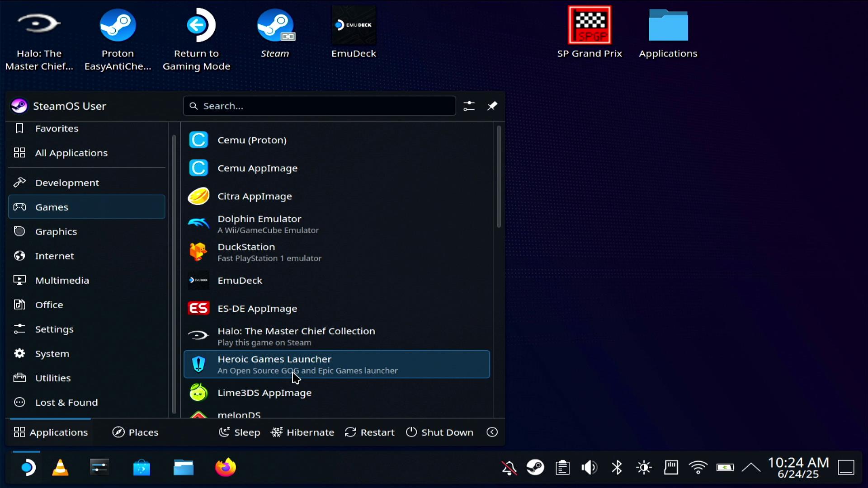Open VLC media player in taskbar
This screenshot has height=488, width=868.
point(60,467)
